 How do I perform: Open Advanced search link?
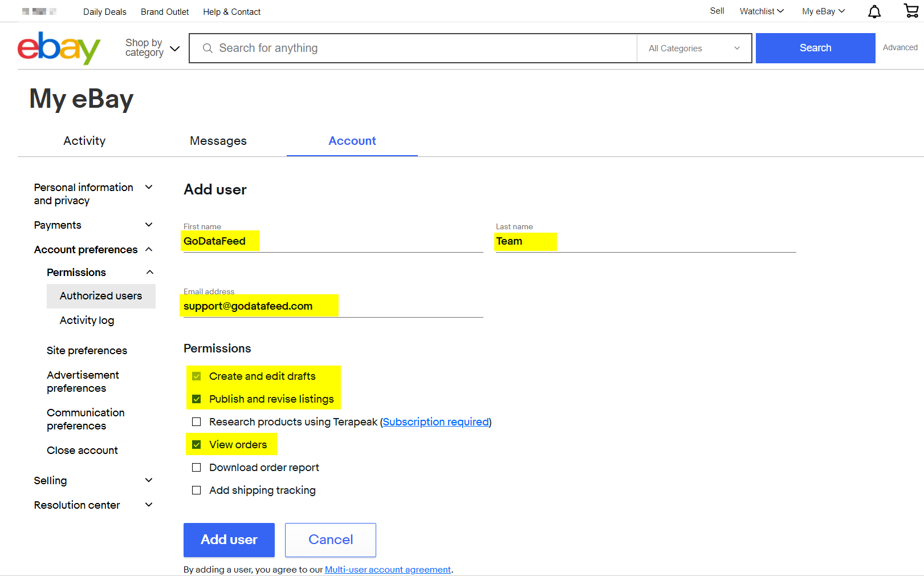tap(900, 47)
